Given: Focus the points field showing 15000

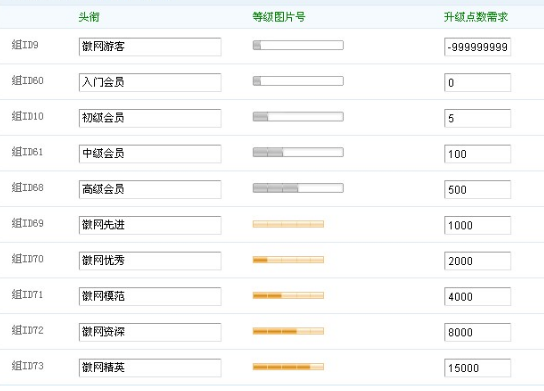Looking at the screenshot, I should pyautogui.click(x=477, y=368).
